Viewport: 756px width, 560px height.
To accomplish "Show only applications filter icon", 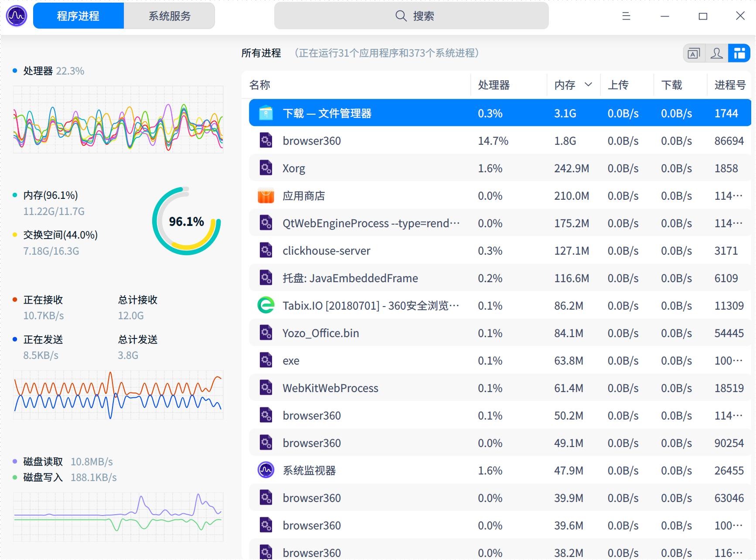I will coord(694,54).
